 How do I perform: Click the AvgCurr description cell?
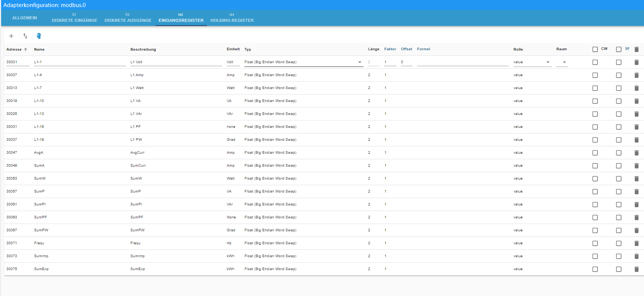[138, 153]
